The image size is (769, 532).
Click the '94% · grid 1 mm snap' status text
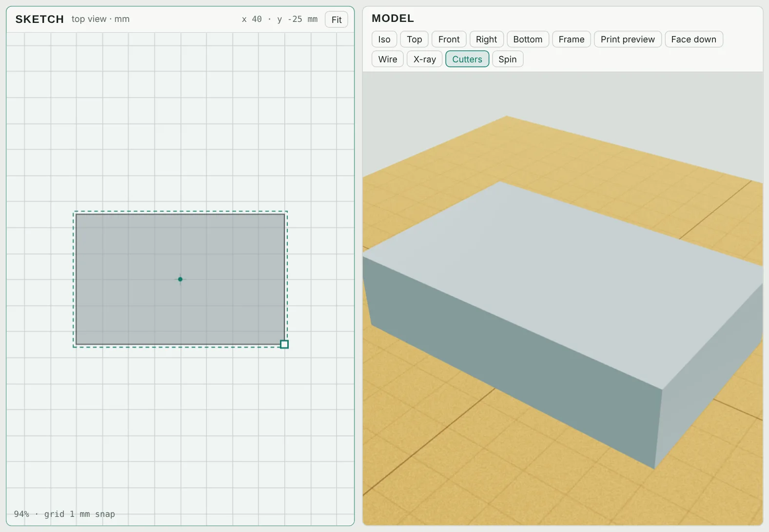[x=64, y=514]
